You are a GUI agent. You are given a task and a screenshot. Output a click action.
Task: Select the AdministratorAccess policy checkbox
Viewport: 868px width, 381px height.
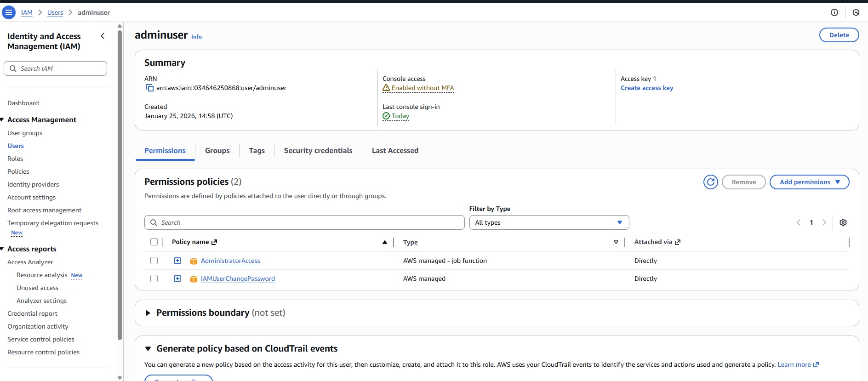154,261
